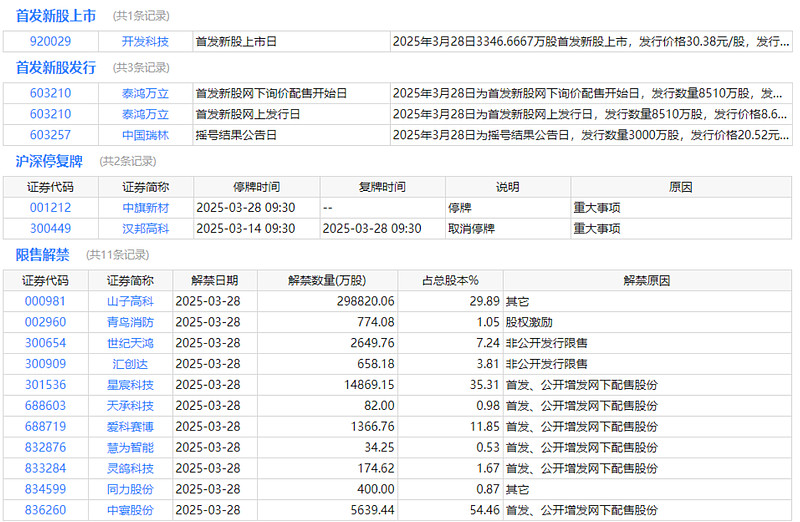The height and width of the screenshot is (522, 800).
Task: Select 取消停牌 in the 汉邦高科 row
Action: [x=471, y=229]
